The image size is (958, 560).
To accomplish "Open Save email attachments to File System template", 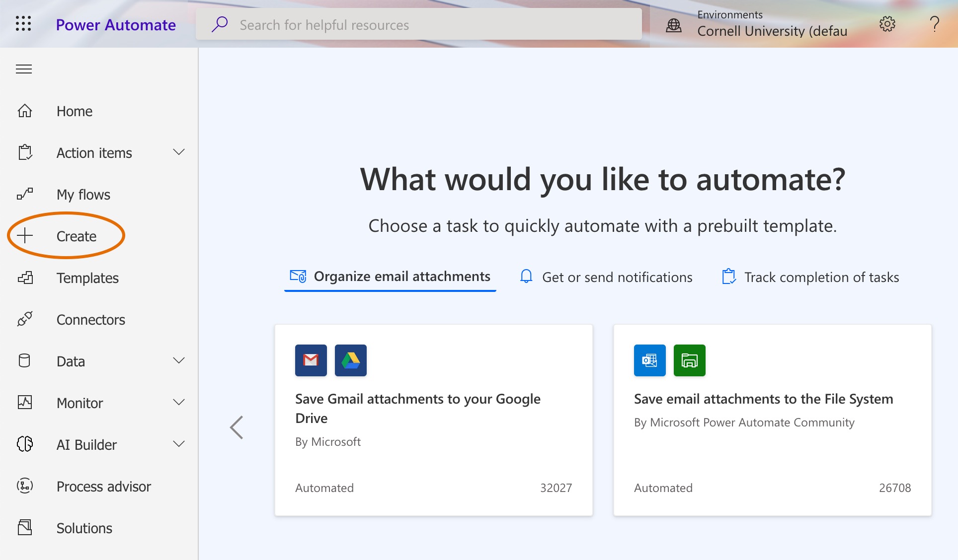I will [x=773, y=420].
